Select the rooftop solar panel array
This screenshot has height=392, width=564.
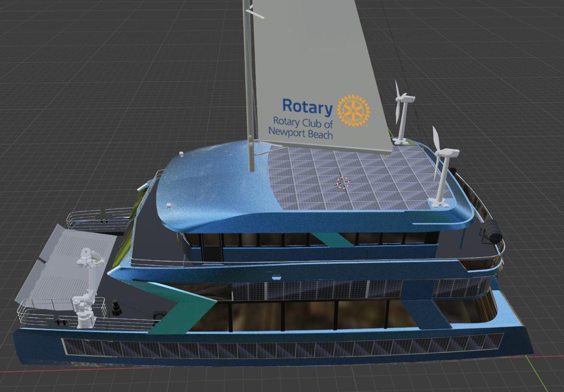pyautogui.click(x=360, y=177)
